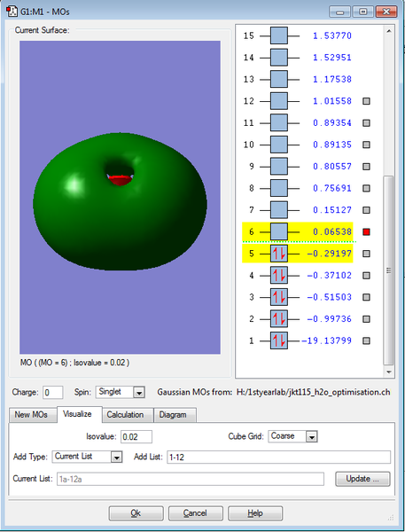Toggle the surface marker for MO 1
The image size is (405, 532).
(366, 340)
